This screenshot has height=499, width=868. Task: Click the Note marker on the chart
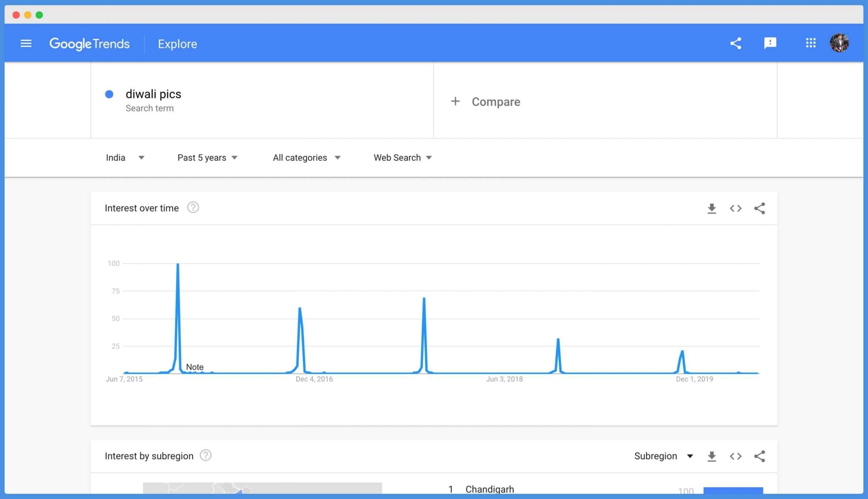click(195, 367)
